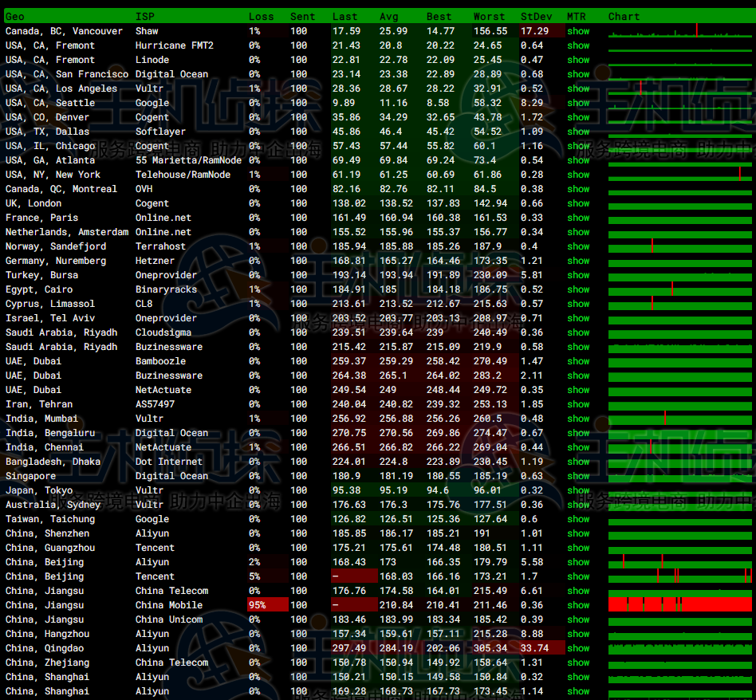756x700 pixels.
Task: Open show link for China Mobile Jiangsu row
Action: click(x=578, y=605)
